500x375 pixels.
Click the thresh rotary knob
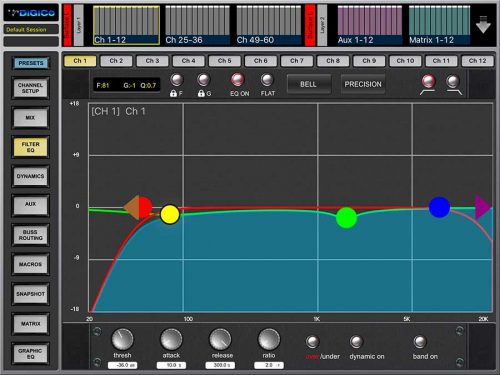122,339
